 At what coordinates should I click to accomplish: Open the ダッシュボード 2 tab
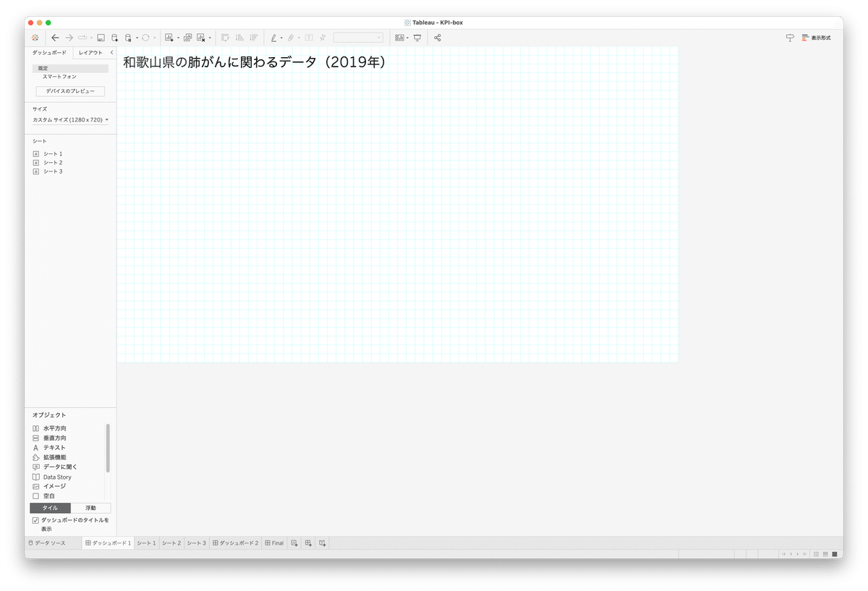tap(236, 543)
